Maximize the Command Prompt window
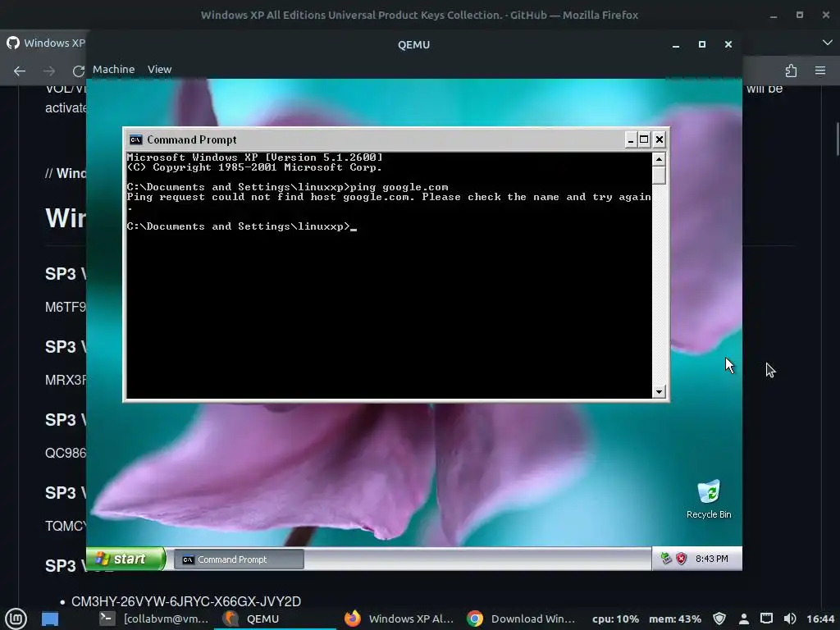 click(x=644, y=139)
